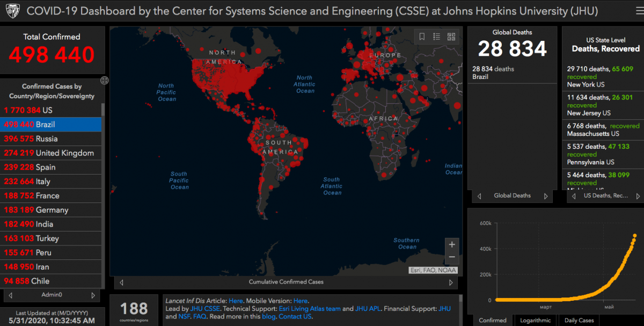Click the latest point on confirmed chart
Image resolution: width=644 pixels, height=326 pixels.
(x=635, y=235)
